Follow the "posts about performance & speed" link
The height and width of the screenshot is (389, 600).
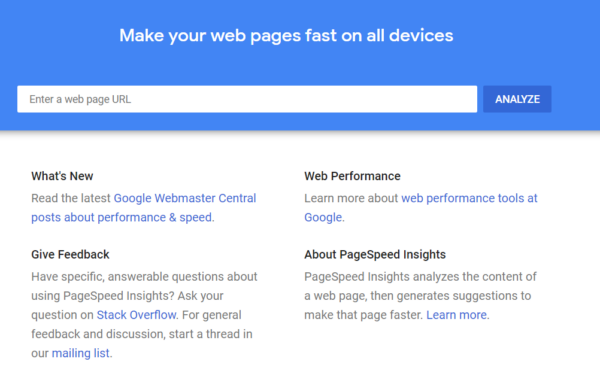point(121,217)
